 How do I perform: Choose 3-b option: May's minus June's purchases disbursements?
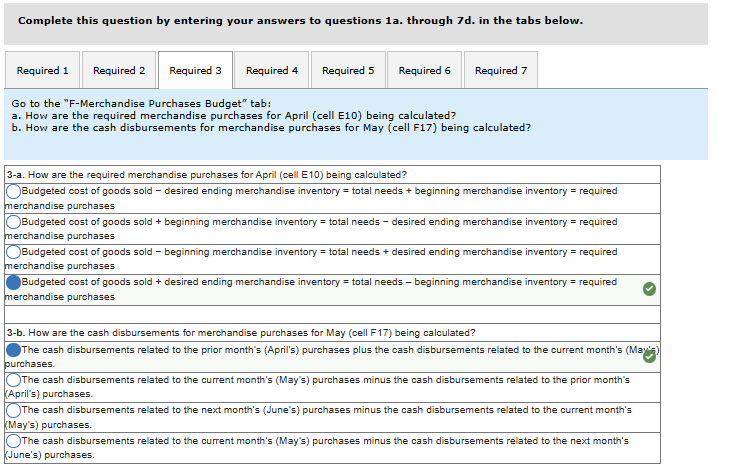(x=14, y=441)
